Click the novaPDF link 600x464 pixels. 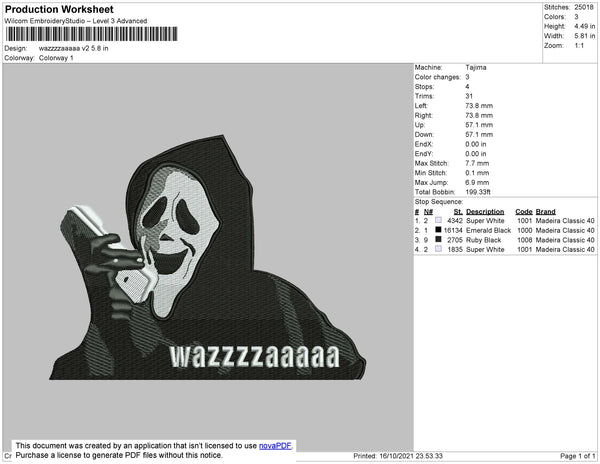pos(275,446)
